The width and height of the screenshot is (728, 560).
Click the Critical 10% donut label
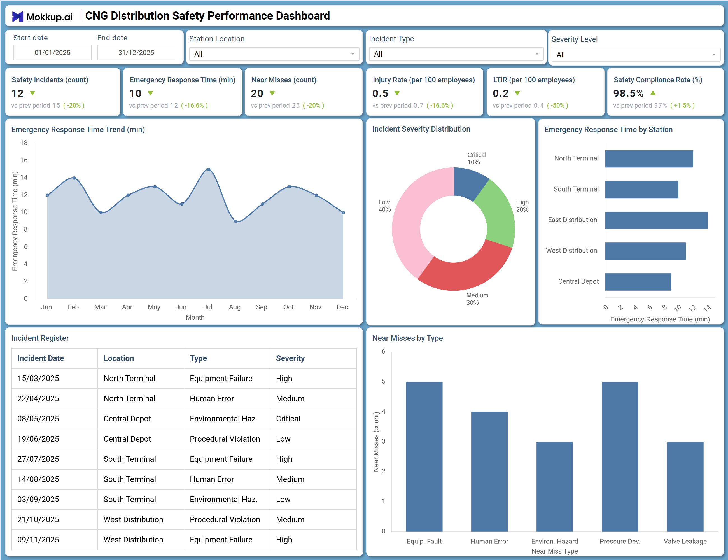click(x=477, y=158)
